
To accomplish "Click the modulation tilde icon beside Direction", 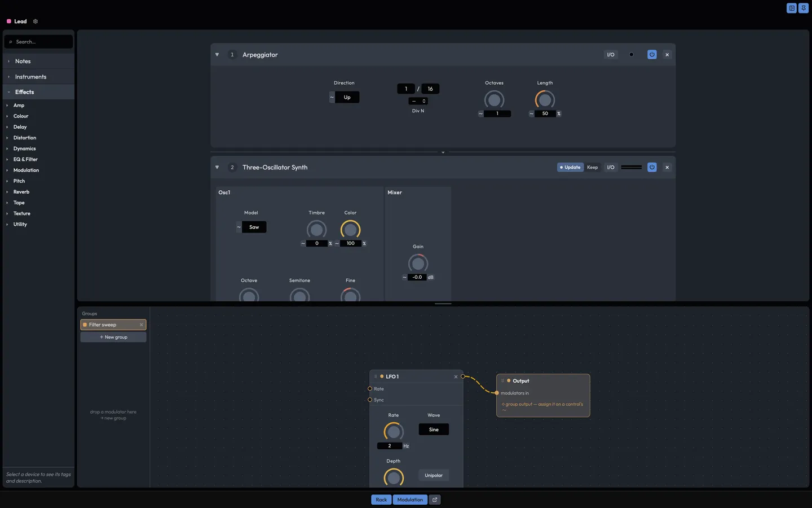I will 332,97.
